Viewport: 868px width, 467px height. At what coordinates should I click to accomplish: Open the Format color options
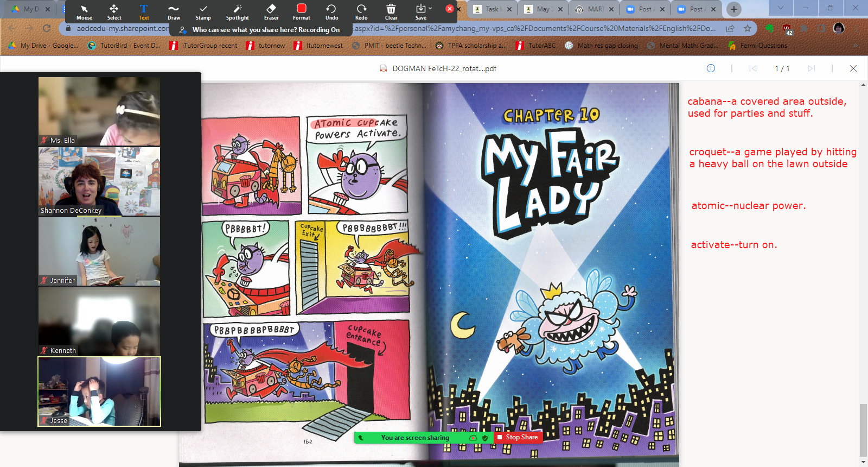pyautogui.click(x=302, y=12)
